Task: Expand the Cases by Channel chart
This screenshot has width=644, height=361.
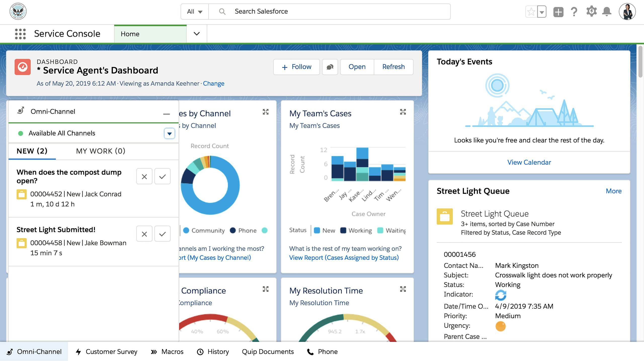Action: pyautogui.click(x=266, y=112)
